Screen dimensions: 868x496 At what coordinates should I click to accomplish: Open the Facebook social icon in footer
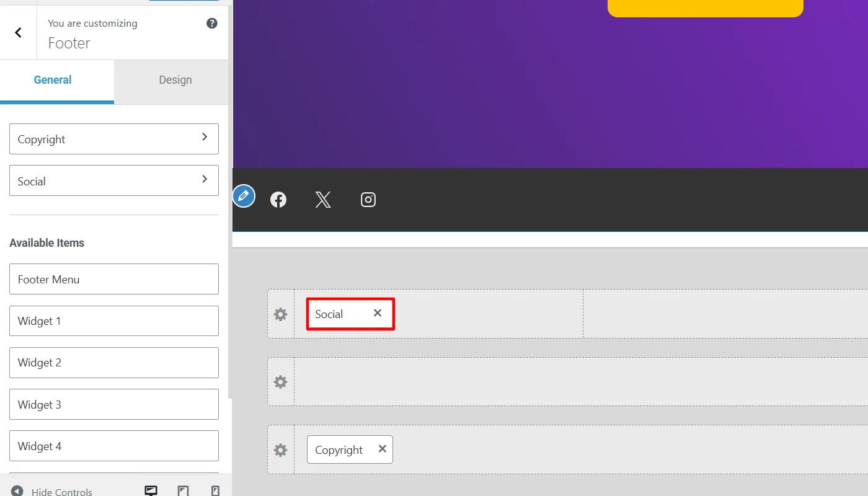(x=278, y=200)
